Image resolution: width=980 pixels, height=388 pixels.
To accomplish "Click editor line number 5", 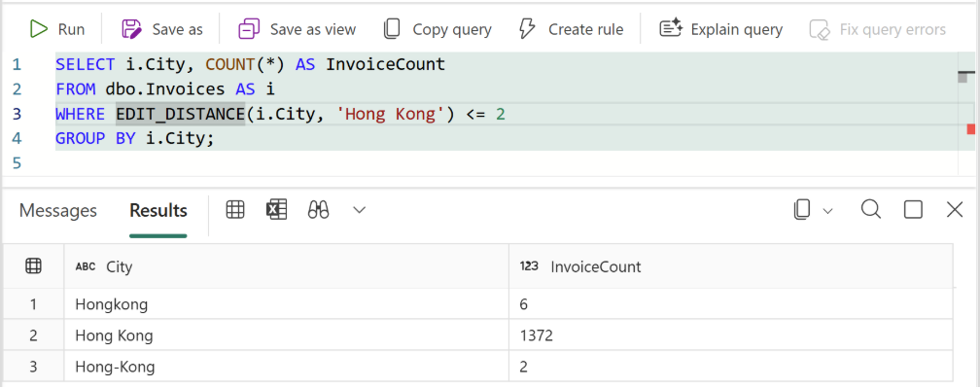I will click(x=17, y=163).
